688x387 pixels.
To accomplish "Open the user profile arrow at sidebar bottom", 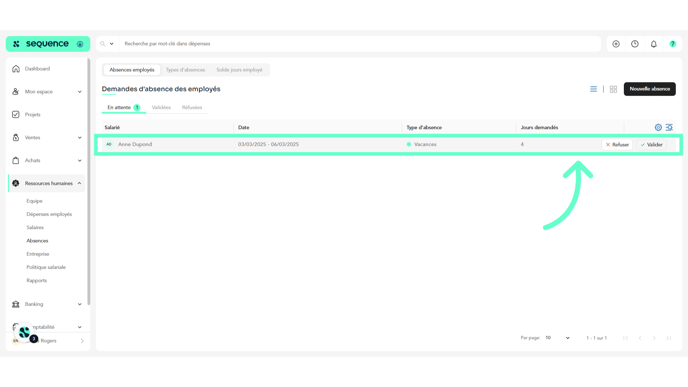I will 82,341.
